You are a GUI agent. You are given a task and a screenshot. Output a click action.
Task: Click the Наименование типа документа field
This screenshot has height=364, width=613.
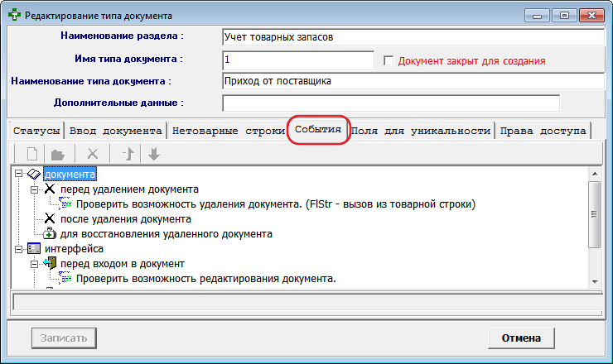[x=413, y=81]
